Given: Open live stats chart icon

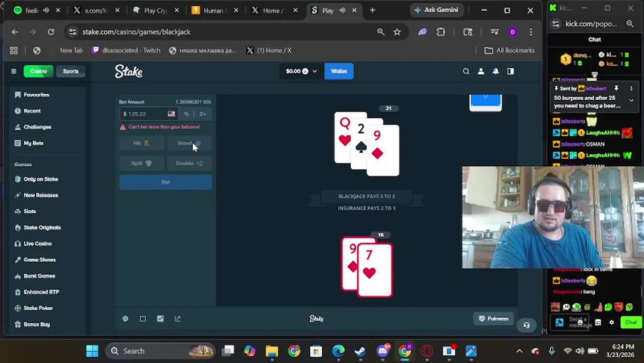Looking at the screenshot, I should coord(160,319).
